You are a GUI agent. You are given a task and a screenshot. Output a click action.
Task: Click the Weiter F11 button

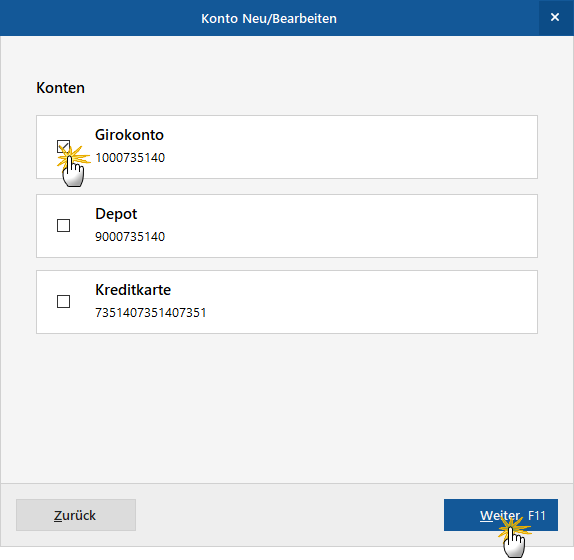coord(501,515)
